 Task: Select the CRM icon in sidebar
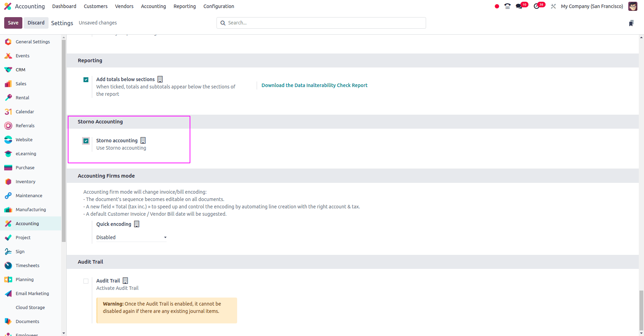[x=8, y=70]
